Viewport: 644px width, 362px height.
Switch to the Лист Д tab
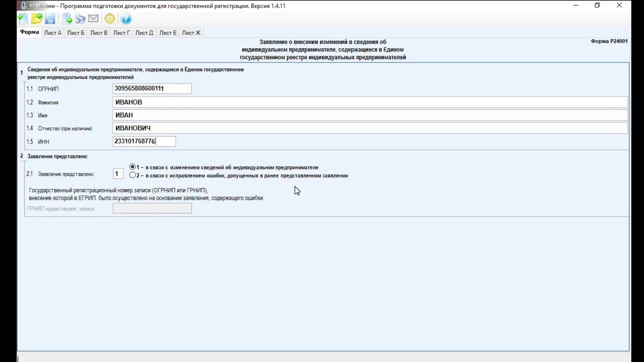tap(144, 33)
